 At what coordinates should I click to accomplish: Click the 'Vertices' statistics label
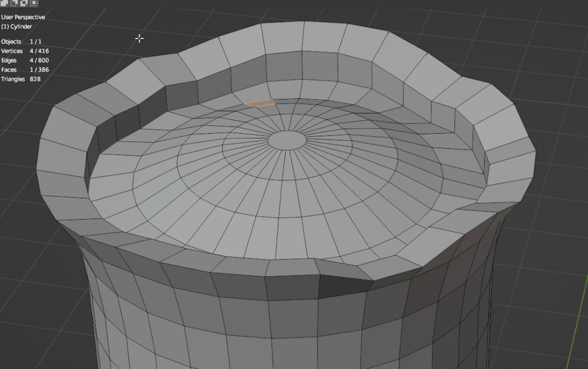[12, 51]
